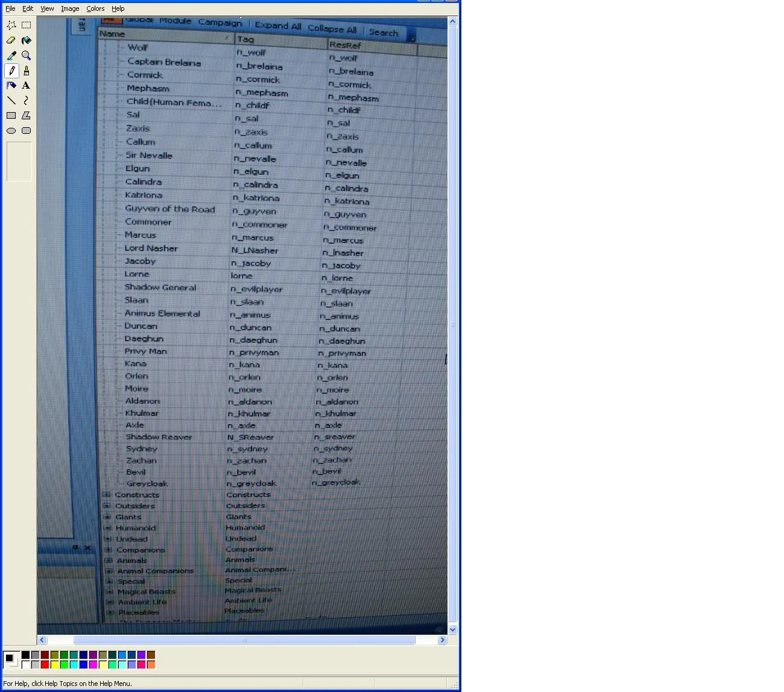Choose the Airbrush spray tool
The height and width of the screenshot is (692, 784).
click(11, 86)
